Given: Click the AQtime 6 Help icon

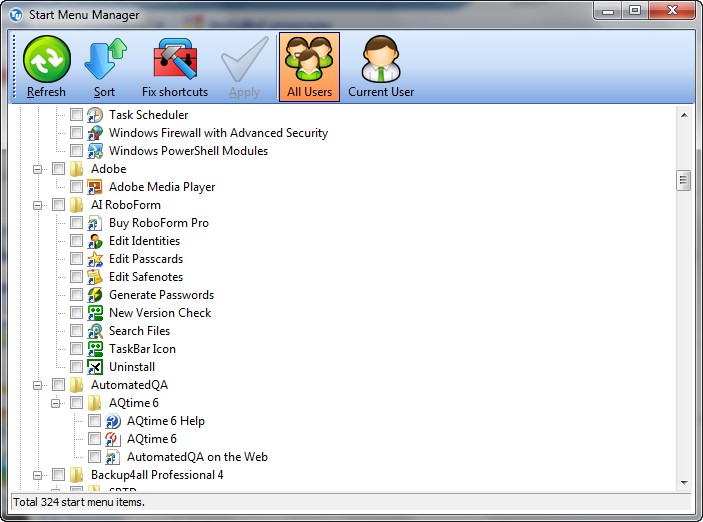Looking at the screenshot, I should (x=113, y=421).
